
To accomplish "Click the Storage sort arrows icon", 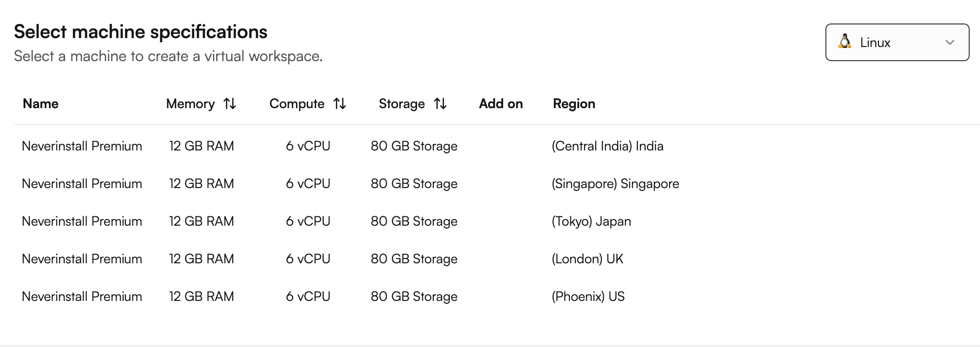I will [440, 104].
